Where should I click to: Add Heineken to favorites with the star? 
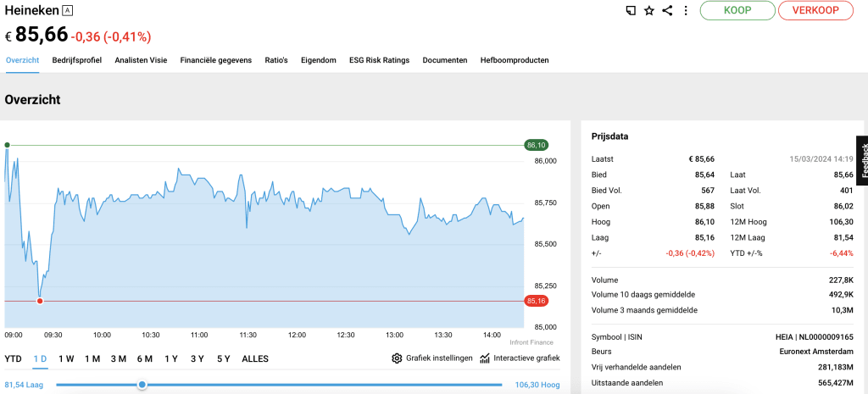pyautogui.click(x=649, y=11)
